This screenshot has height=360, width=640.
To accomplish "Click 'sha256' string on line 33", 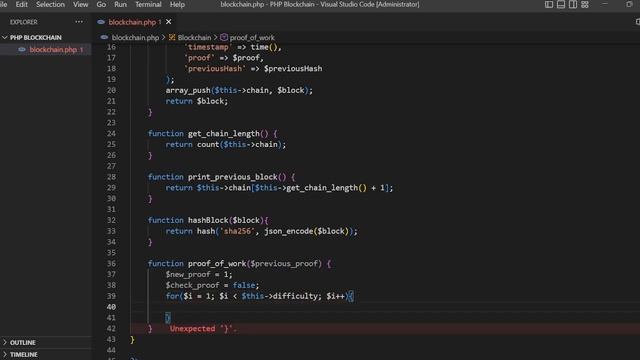I will pos(237,231).
